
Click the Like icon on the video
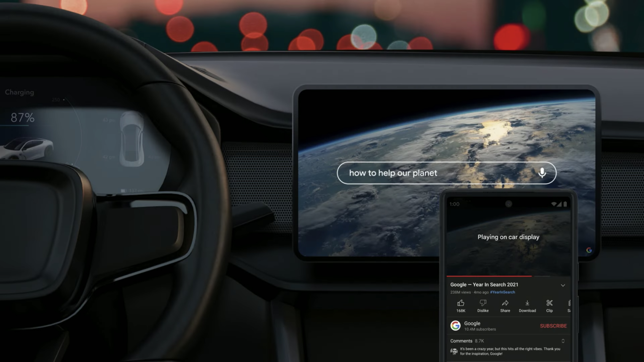click(460, 303)
